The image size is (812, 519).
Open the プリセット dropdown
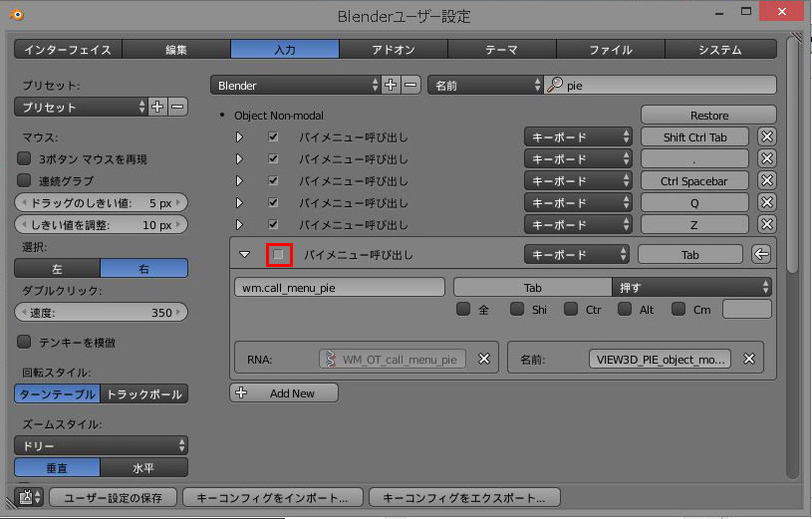tap(81, 107)
